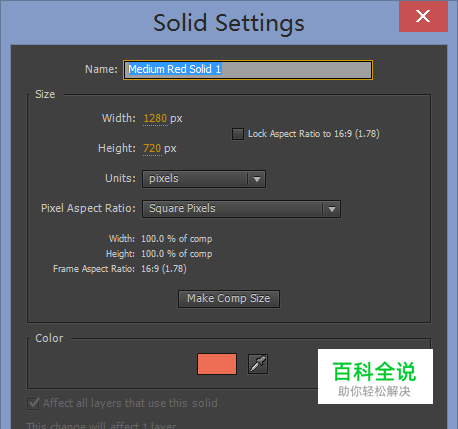
Task: Click the Pixel Aspect Ratio label
Action: [88, 208]
